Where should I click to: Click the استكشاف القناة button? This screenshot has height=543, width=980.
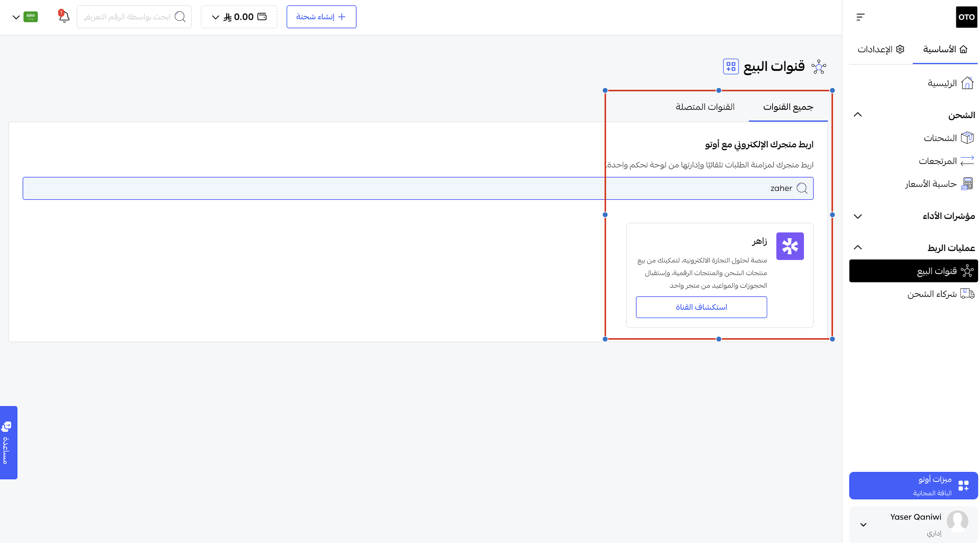click(x=701, y=307)
